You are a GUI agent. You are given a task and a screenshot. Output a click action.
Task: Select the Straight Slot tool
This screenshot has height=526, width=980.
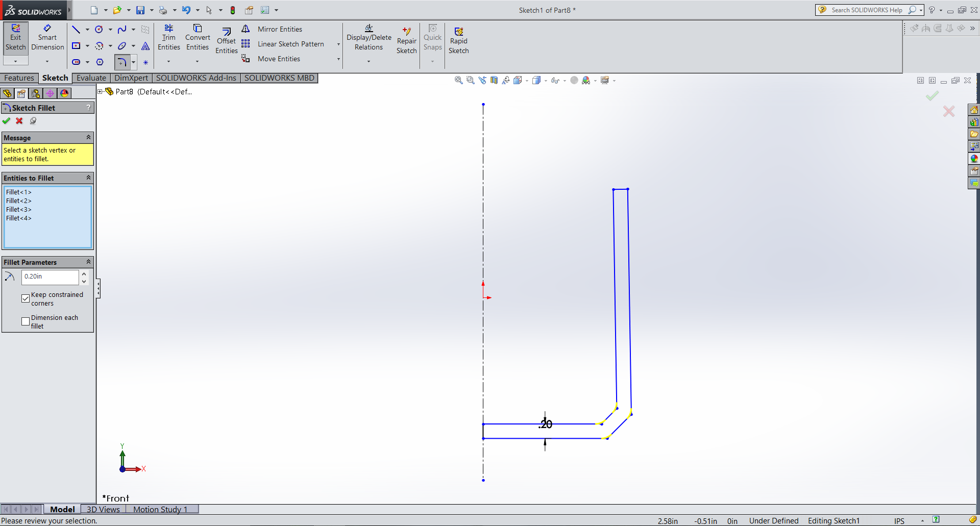tap(76, 62)
